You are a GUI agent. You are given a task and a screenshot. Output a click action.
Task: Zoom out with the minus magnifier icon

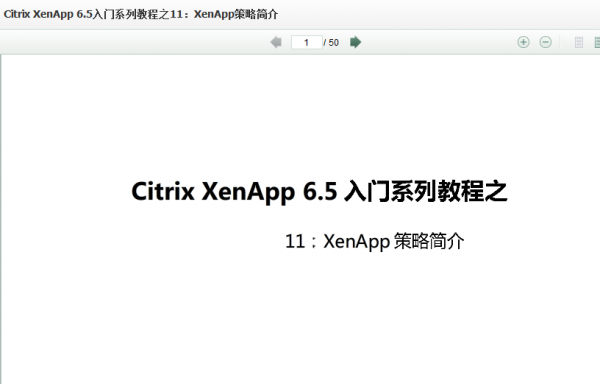click(546, 42)
